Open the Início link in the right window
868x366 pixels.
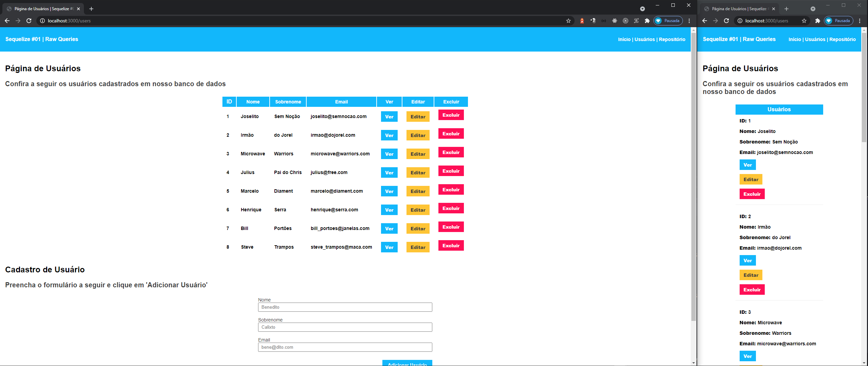[x=795, y=39]
